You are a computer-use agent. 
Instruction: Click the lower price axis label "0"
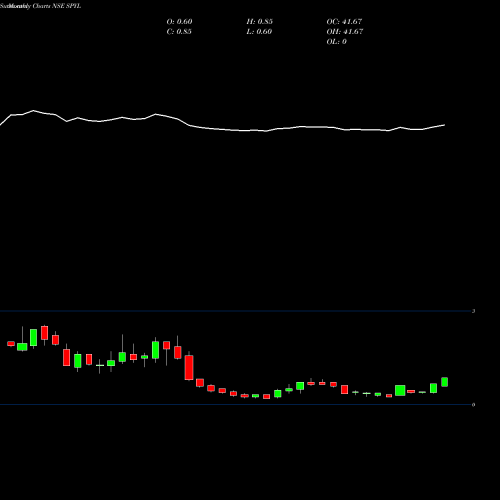click(473, 405)
